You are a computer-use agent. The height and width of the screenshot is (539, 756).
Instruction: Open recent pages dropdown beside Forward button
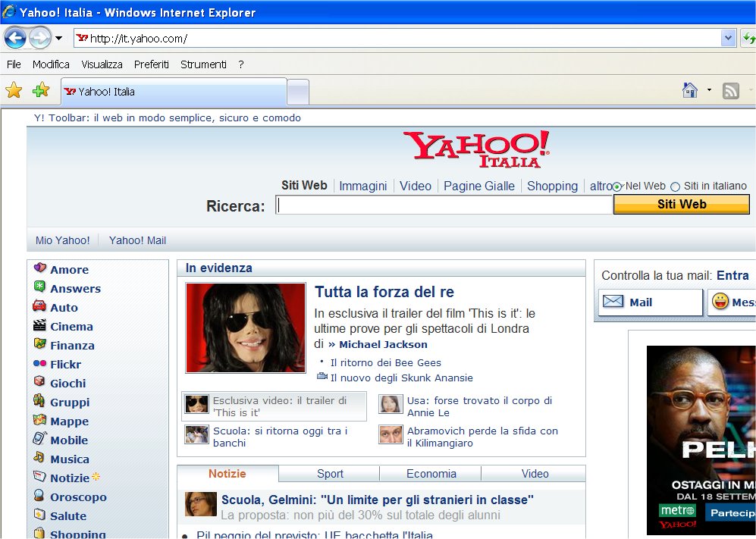coord(58,38)
